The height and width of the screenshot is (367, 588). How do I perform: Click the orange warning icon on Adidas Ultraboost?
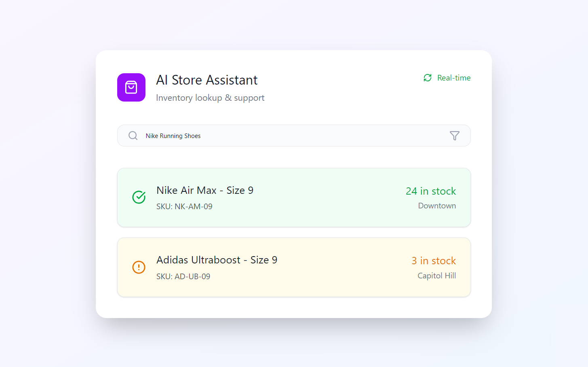click(x=139, y=267)
